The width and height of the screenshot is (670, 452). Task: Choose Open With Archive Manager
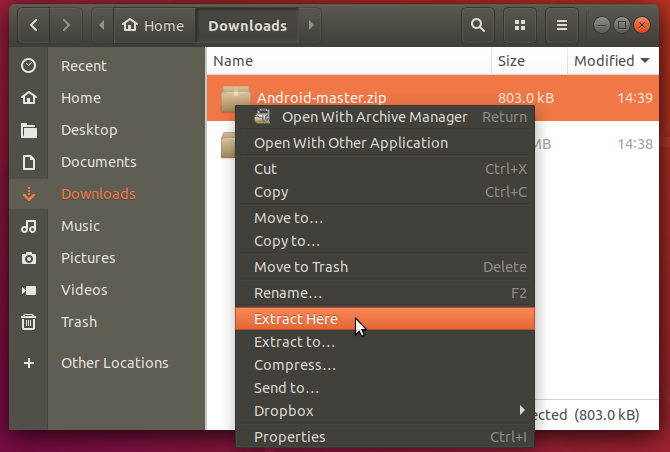pos(385,117)
